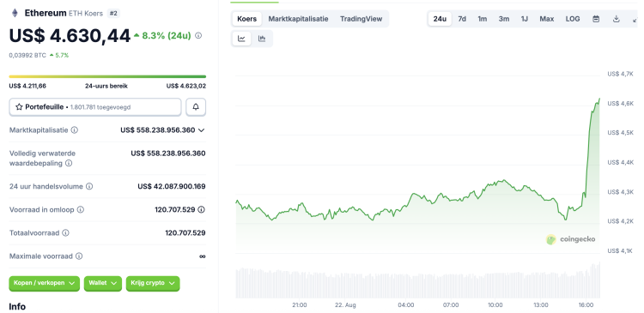This screenshot has width=644, height=313.
Task: Open info icon beside Marktkapitalisatie
Action: [75, 130]
